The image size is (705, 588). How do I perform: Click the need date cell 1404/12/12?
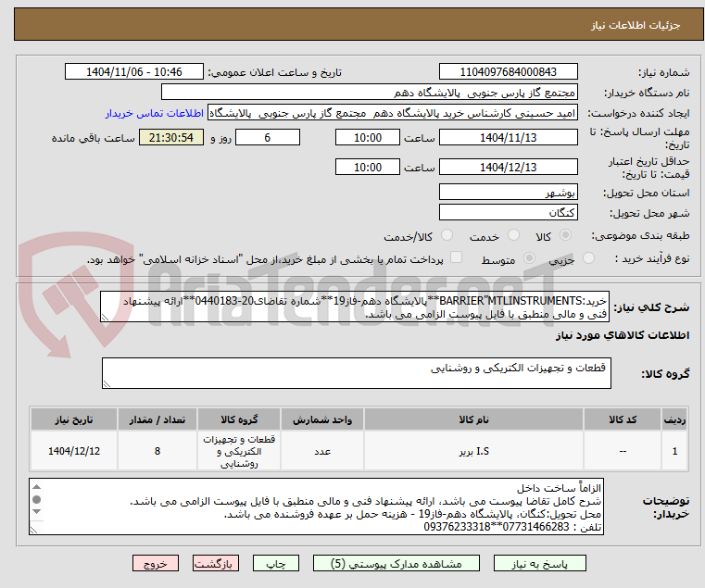click(x=74, y=451)
